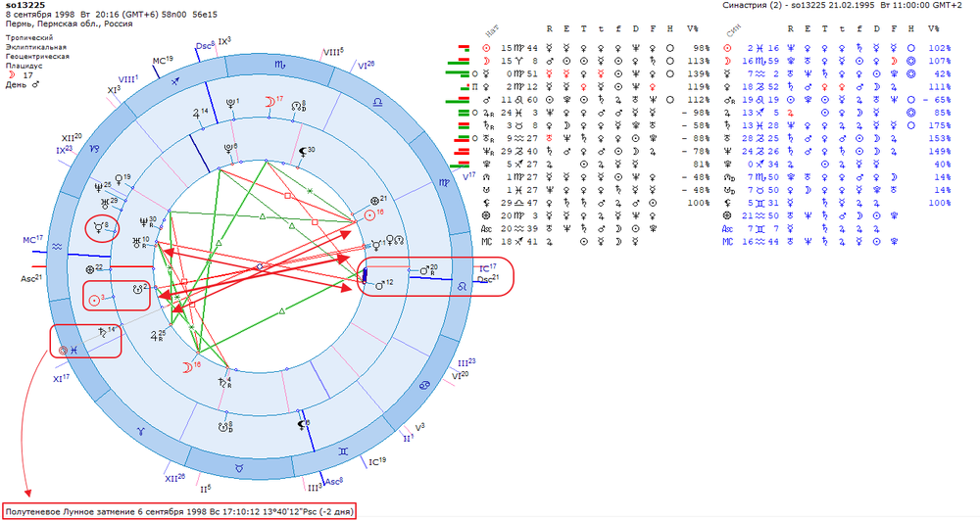Select the synastry Saturn value '175%'
Image resolution: width=980 pixels, height=521 pixels.
click(x=940, y=125)
